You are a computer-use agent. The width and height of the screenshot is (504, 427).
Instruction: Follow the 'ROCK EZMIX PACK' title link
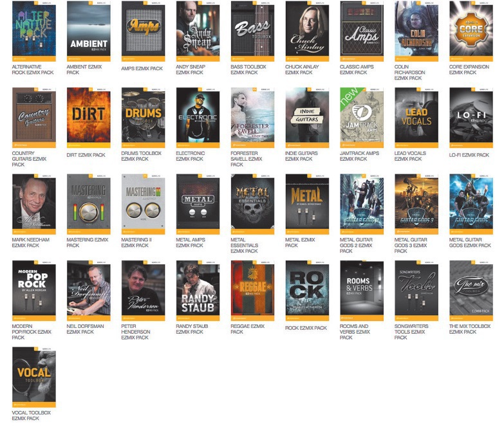(306, 328)
